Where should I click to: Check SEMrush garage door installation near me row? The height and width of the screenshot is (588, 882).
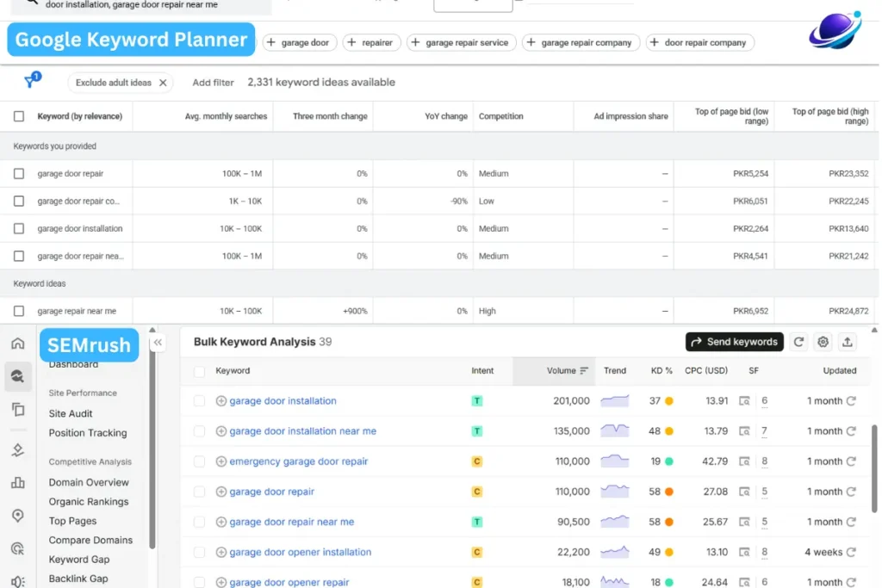point(199,431)
